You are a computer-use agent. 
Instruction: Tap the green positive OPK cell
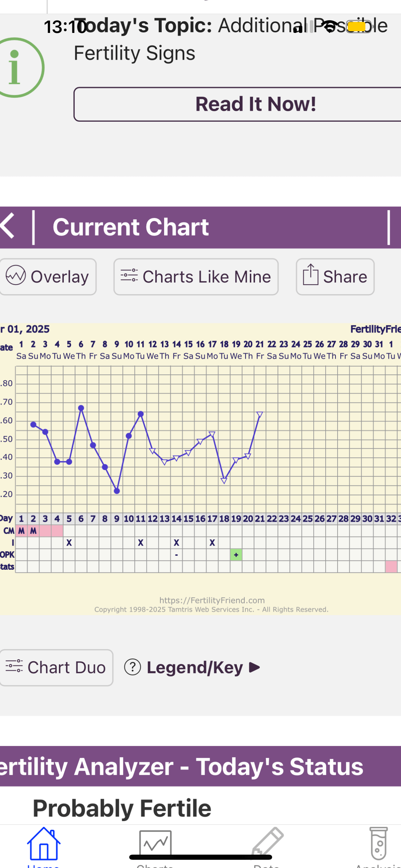pos(236,554)
